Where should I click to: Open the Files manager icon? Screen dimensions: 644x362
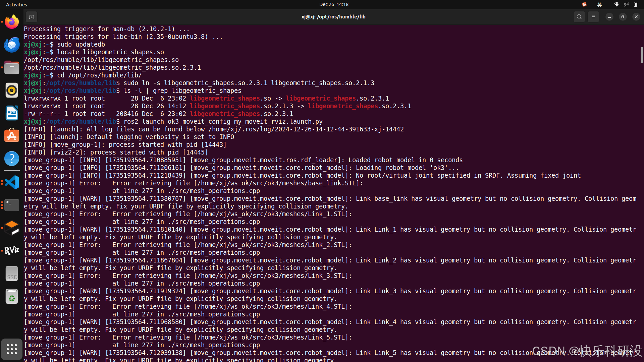(12, 68)
